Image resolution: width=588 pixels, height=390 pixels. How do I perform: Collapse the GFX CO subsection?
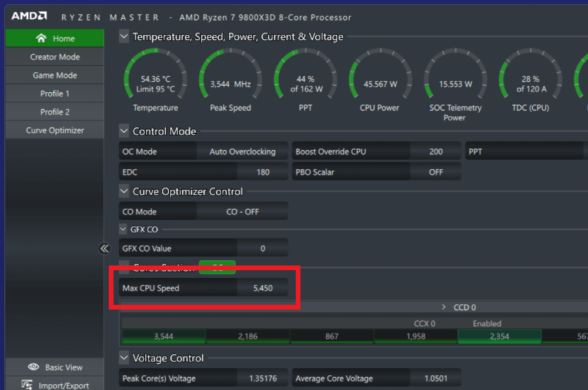(123, 229)
